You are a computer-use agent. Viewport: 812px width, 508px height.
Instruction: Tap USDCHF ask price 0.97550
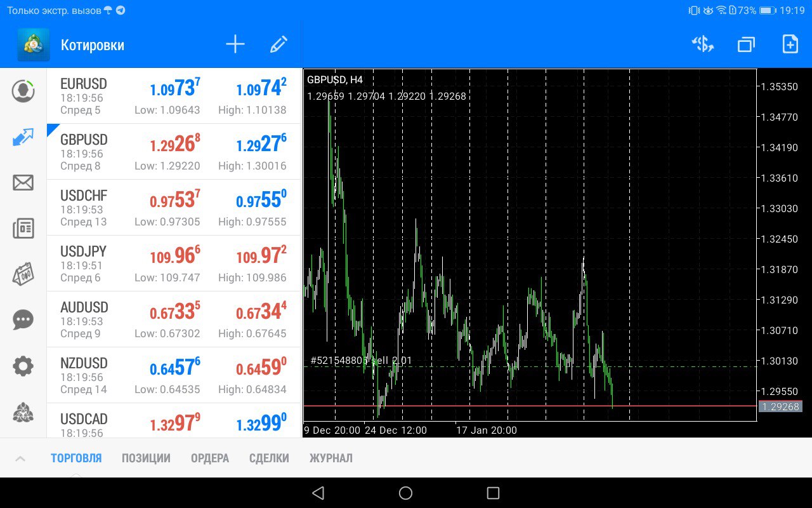tap(261, 199)
